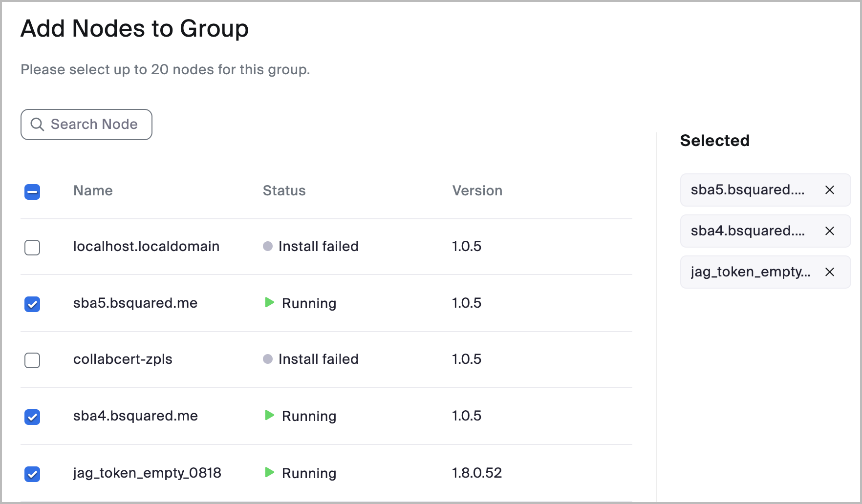Image resolution: width=862 pixels, height=504 pixels.
Task: Click green Running icon for sba4.bsquared.me
Action: [x=269, y=416]
